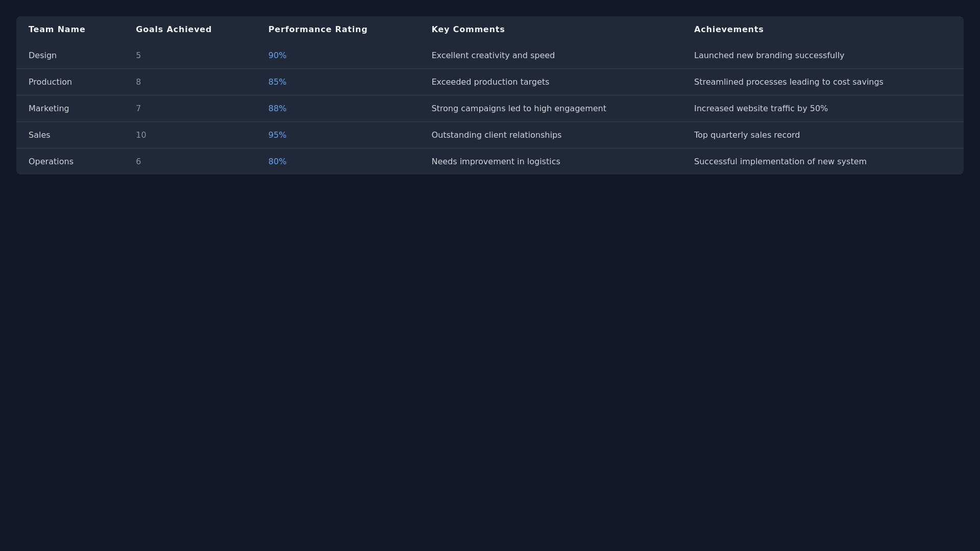Click the Performance Rating column header

click(x=317, y=30)
